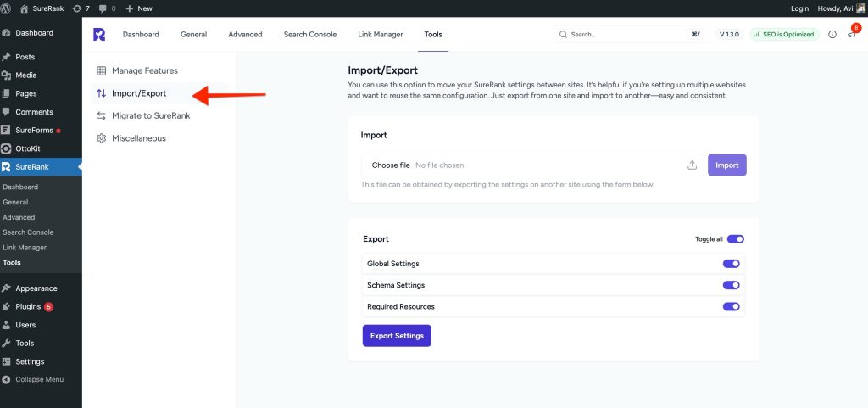
Task: Open the Link Manager tab in header
Action: tap(381, 34)
